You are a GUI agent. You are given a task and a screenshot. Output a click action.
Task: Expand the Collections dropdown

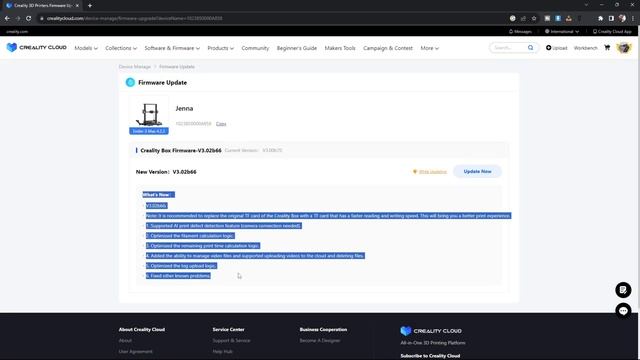[x=121, y=48]
